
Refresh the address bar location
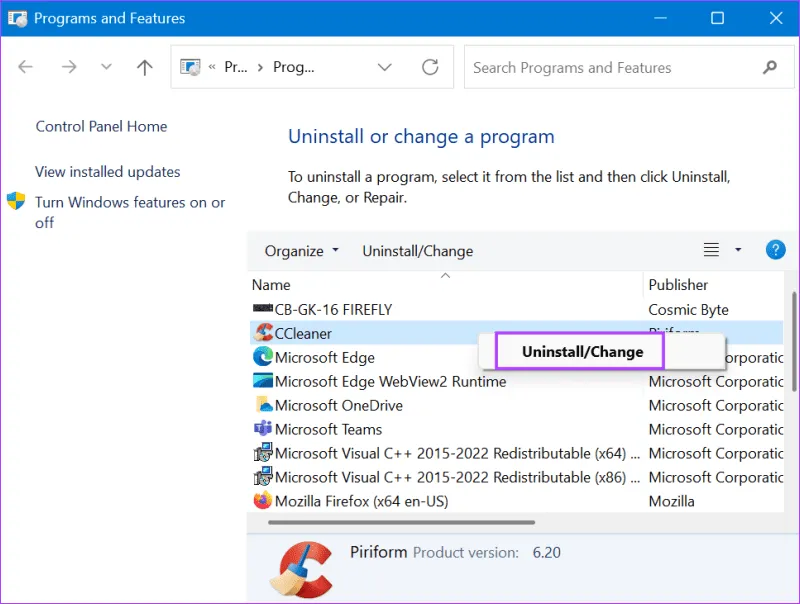430,67
